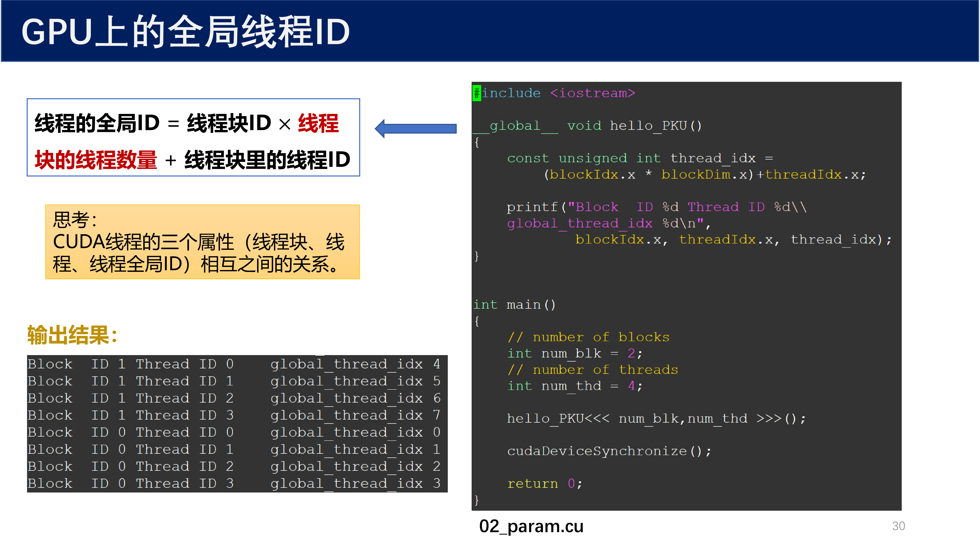Select the line "CUDA线程的三个属性"
This screenshot has height=551, width=980.
[143, 242]
